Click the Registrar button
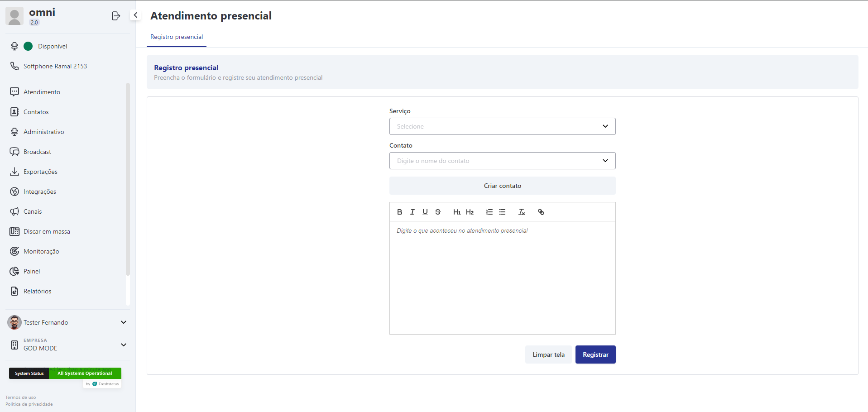This screenshot has width=868, height=412. [x=595, y=355]
